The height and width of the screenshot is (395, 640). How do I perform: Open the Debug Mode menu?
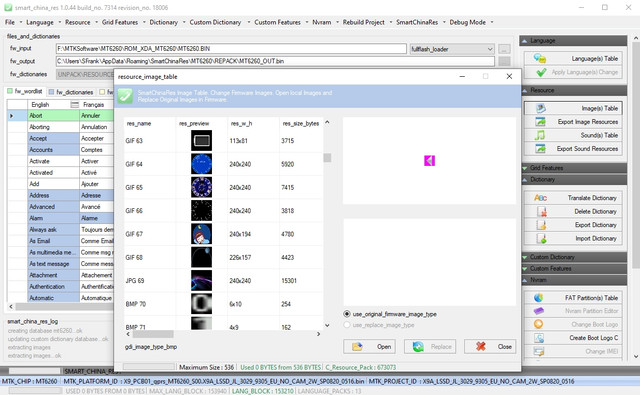point(468,22)
